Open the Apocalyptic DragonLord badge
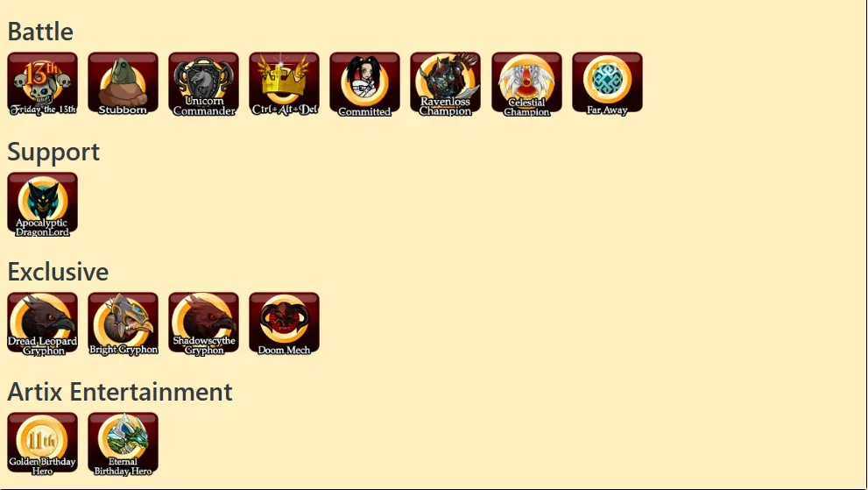The height and width of the screenshot is (490, 868). click(x=43, y=204)
